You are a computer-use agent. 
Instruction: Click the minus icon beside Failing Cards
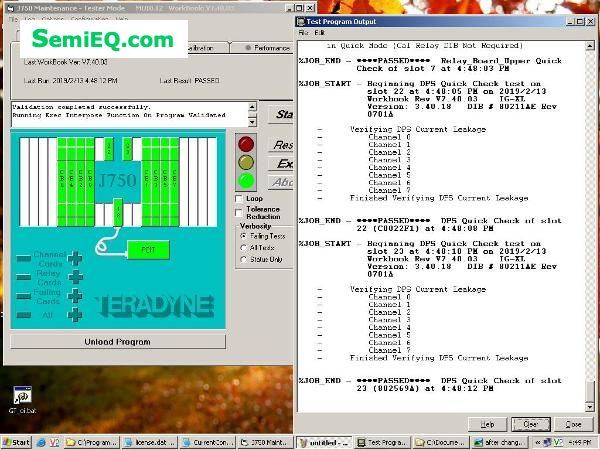pyautogui.click(x=24, y=296)
